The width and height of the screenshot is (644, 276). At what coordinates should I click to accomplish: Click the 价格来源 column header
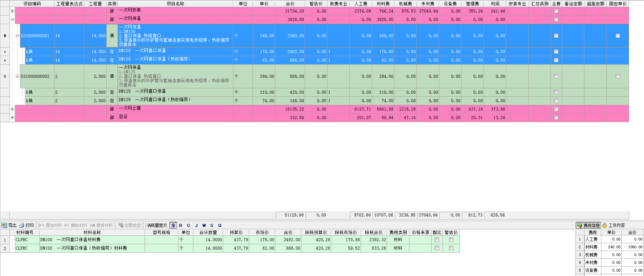click(420, 232)
